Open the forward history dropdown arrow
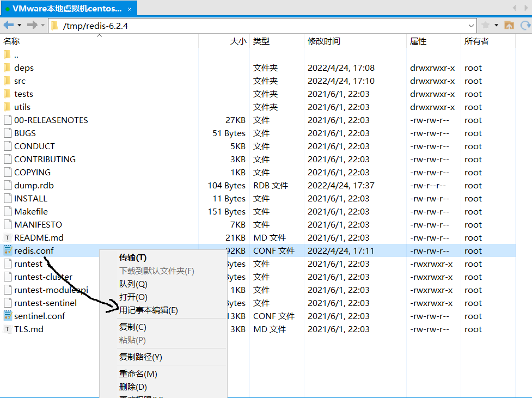 tap(43, 26)
